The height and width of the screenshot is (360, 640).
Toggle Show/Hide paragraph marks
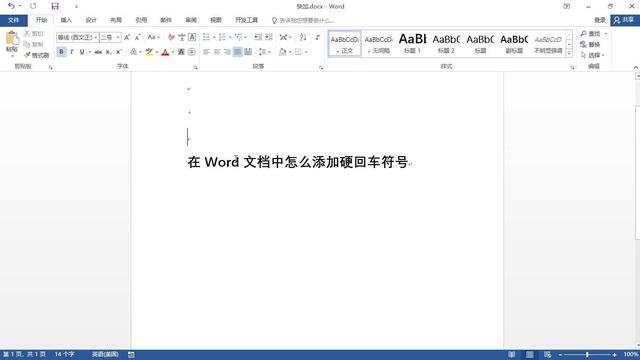coord(318,37)
